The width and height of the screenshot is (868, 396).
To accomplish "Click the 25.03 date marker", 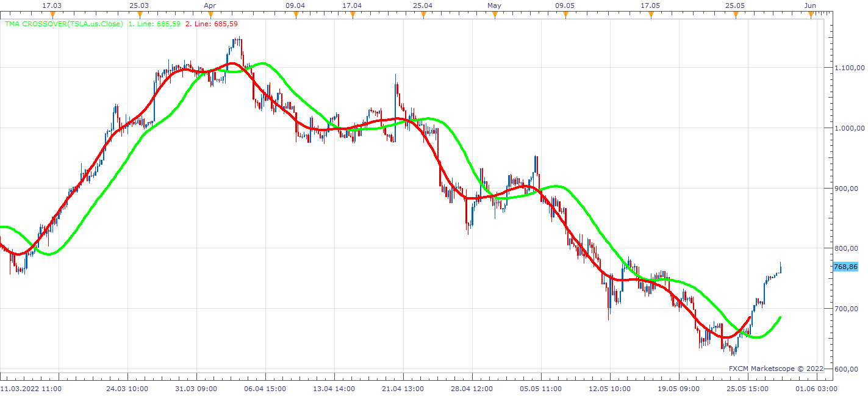I will pos(139,5).
